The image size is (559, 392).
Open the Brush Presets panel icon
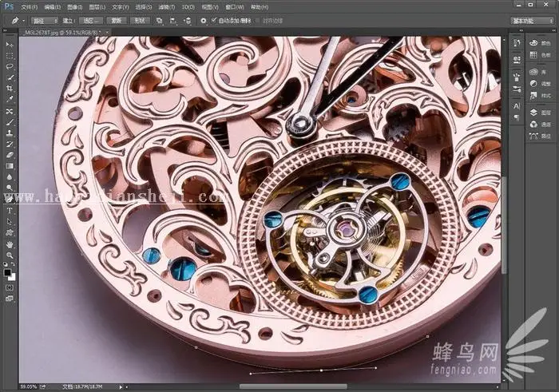(517, 77)
